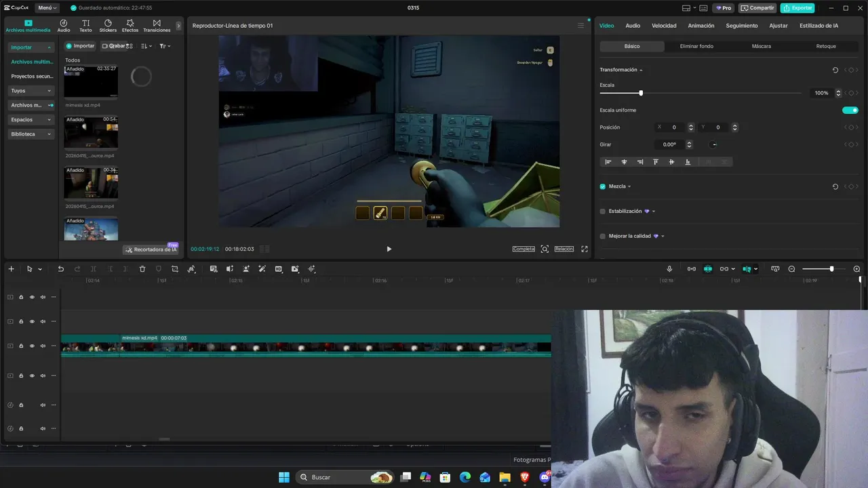Click the fullscreen preview icon
868x488 pixels.
pos(585,249)
